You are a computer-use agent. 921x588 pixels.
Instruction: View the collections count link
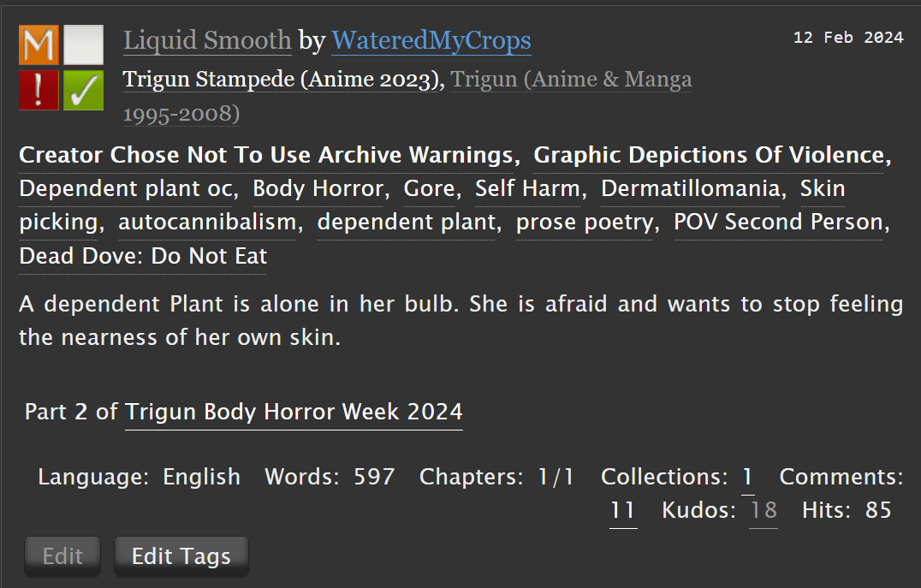(748, 477)
